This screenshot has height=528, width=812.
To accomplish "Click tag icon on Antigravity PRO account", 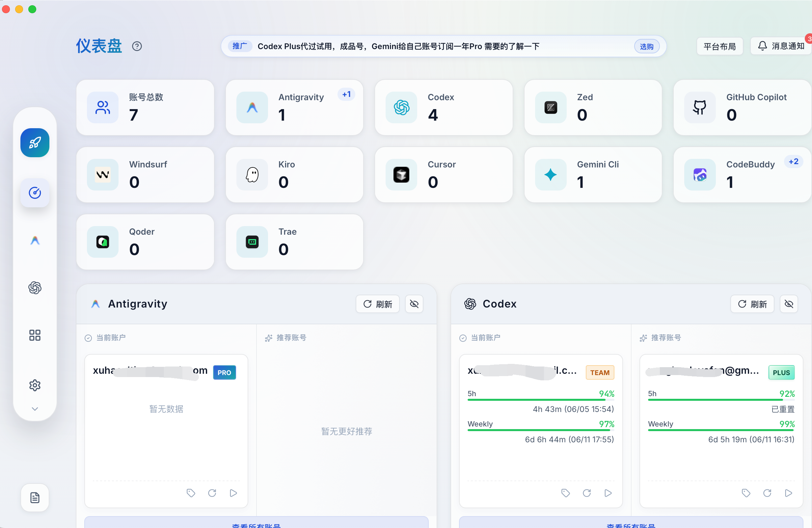I will [x=191, y=493].
